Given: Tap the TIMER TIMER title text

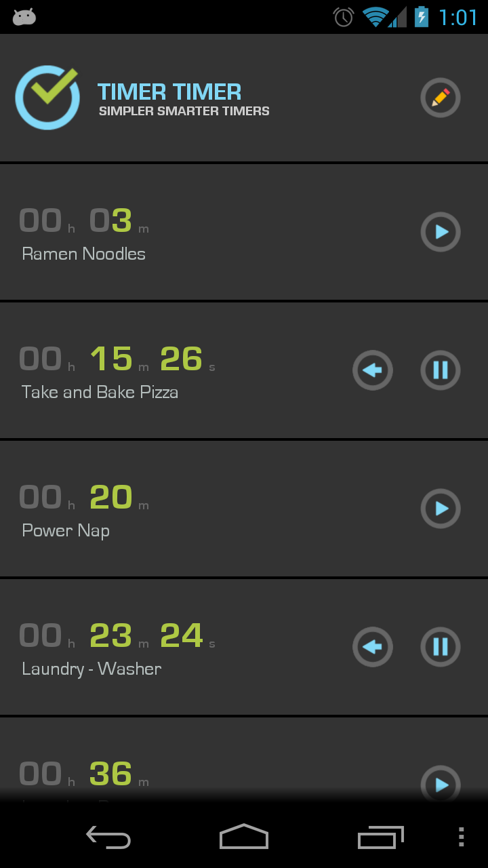Looking at the screenshot, I should (x=169, y=92).
